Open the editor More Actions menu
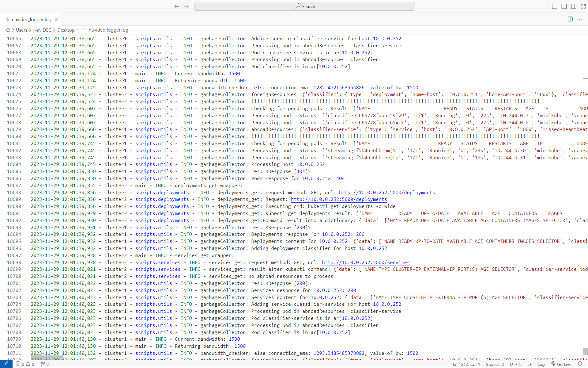Screen dimensions: 588x368 579,19
